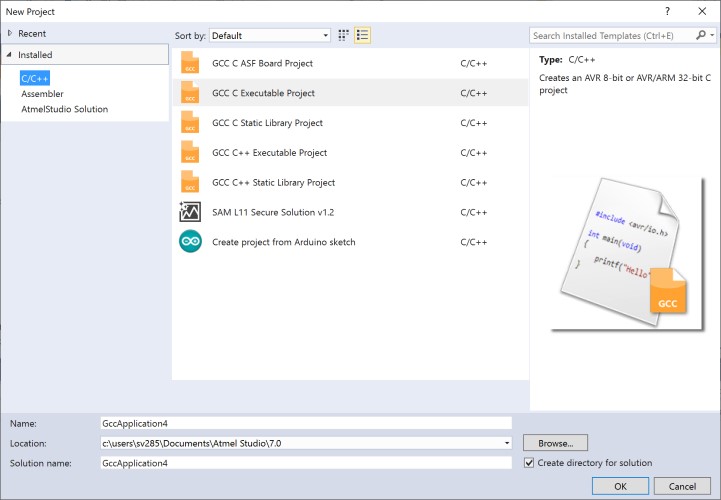Viewport: 721px width, 500px height.
Task: Open the Sort by Default dropdown
Action: pyautogui.click(x=270, y=35)
